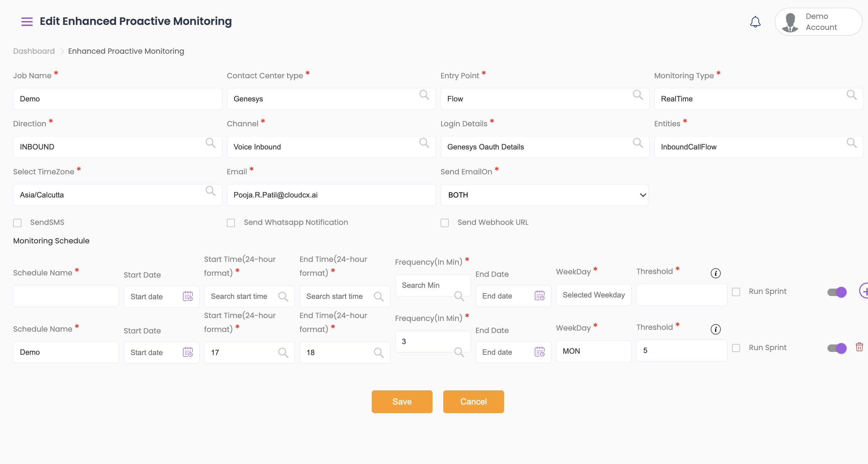Open the hamburger menu icon

tap(27, 22)
